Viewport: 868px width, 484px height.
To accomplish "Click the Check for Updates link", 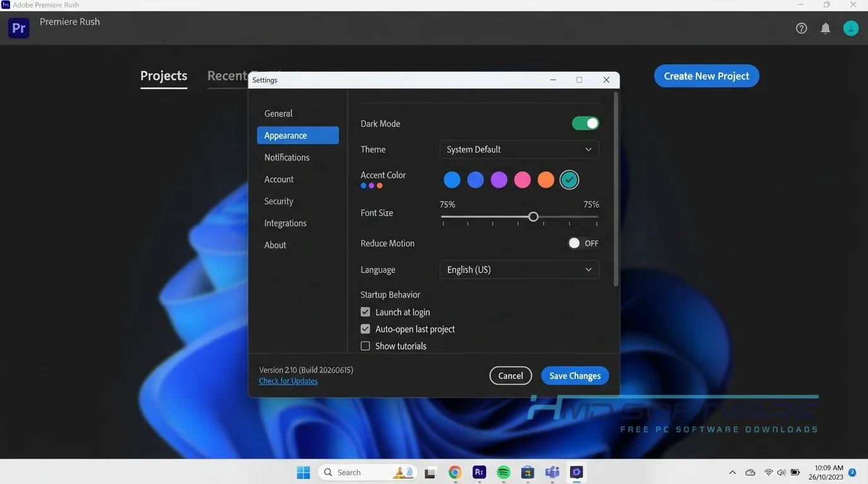I will click(x=288, y=381).
